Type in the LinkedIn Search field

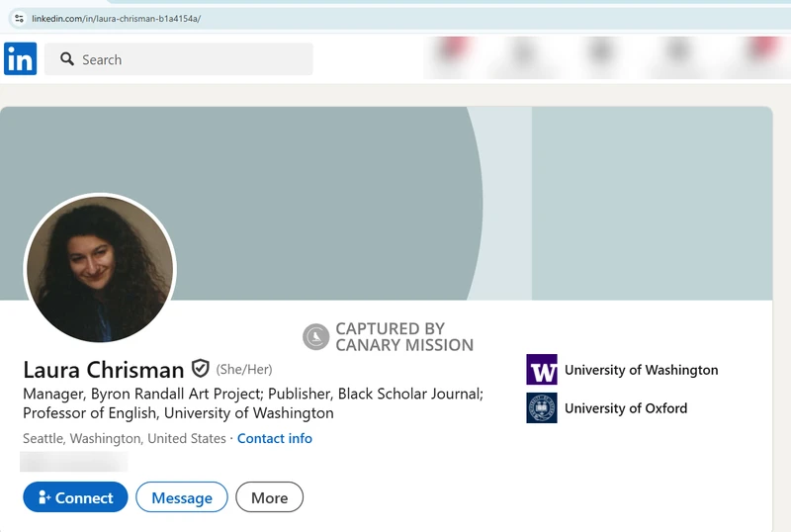click(188, 59)
